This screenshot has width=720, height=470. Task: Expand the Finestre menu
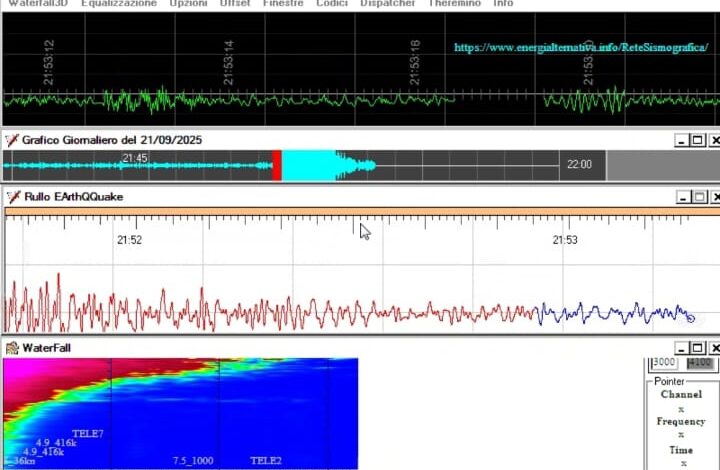(x=283, y=4)
